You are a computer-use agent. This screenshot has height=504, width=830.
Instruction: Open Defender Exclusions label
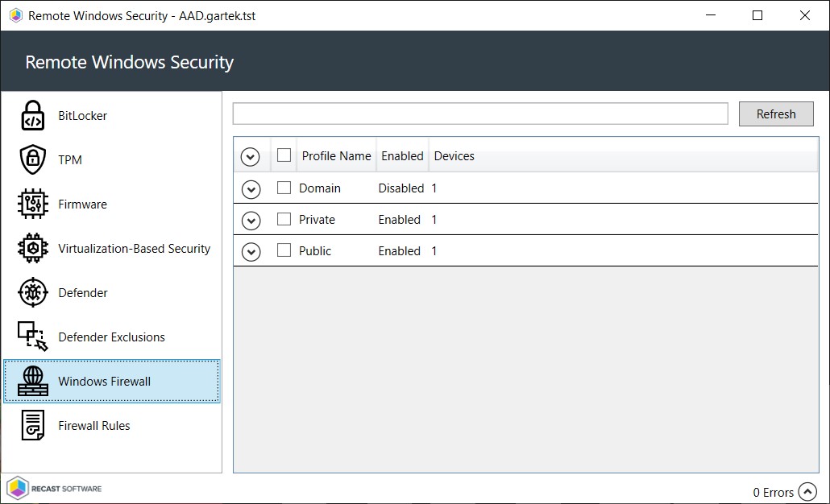point(112,337)
